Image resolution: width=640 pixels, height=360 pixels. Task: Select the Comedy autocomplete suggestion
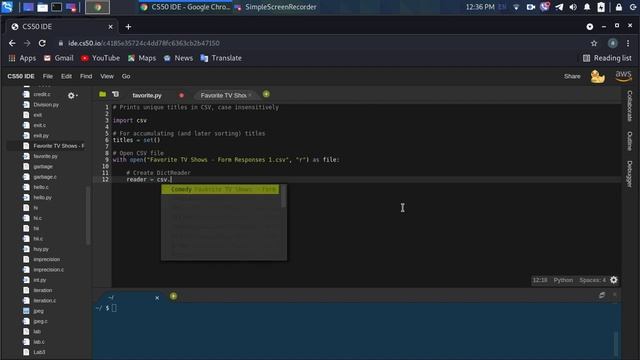click(x=220, y=189)
